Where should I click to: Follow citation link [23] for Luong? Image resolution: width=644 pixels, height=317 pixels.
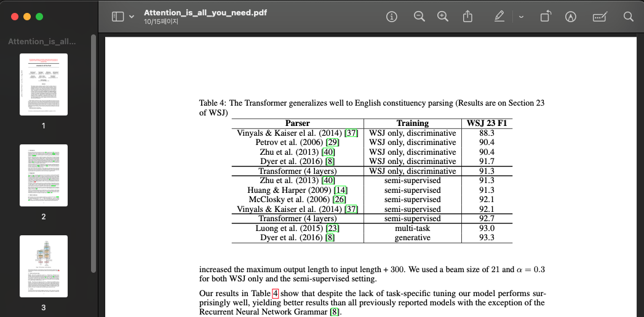(x=332, y=228)
